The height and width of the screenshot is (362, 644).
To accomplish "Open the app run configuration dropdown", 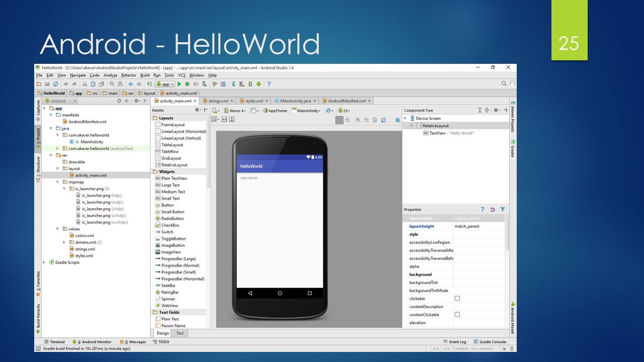I will click(165, 84).
